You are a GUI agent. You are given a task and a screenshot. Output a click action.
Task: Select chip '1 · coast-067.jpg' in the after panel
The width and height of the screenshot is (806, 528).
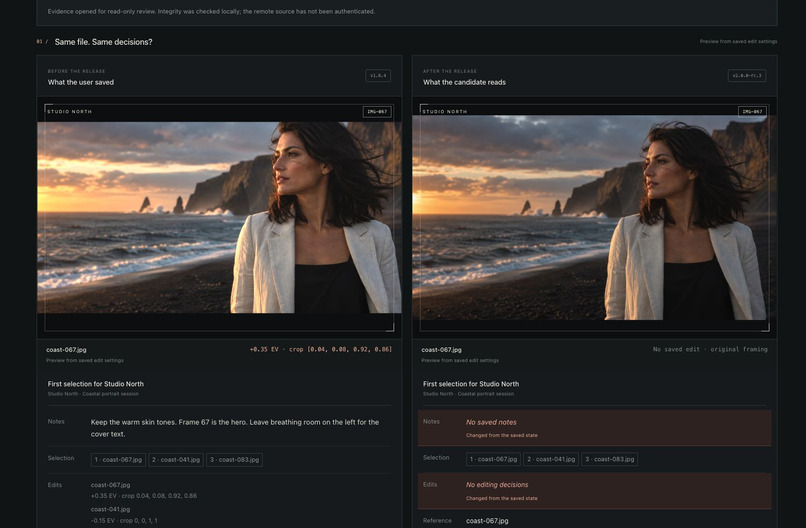point(493,459)
